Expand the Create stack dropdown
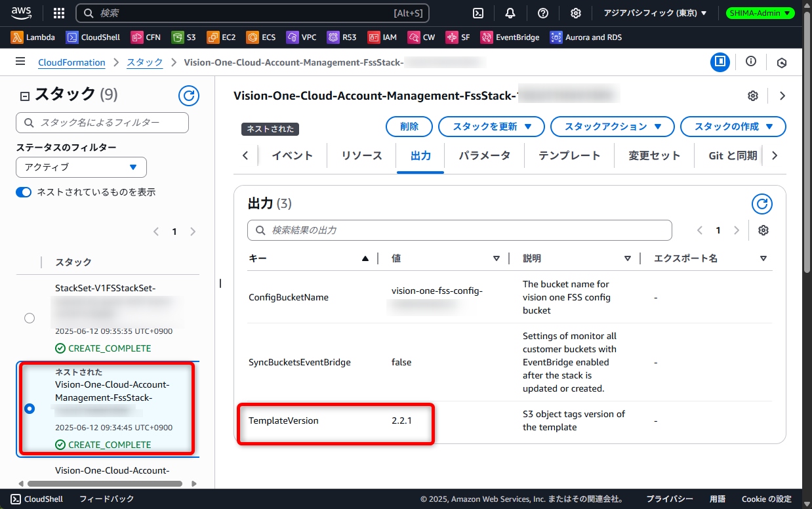812x509 pixels. (x=733, y=127)
